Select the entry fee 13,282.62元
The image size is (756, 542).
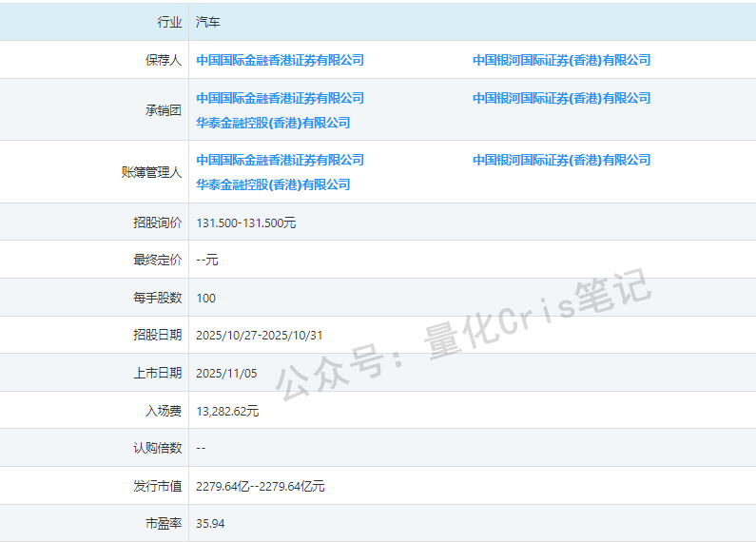tap(227, 412)
